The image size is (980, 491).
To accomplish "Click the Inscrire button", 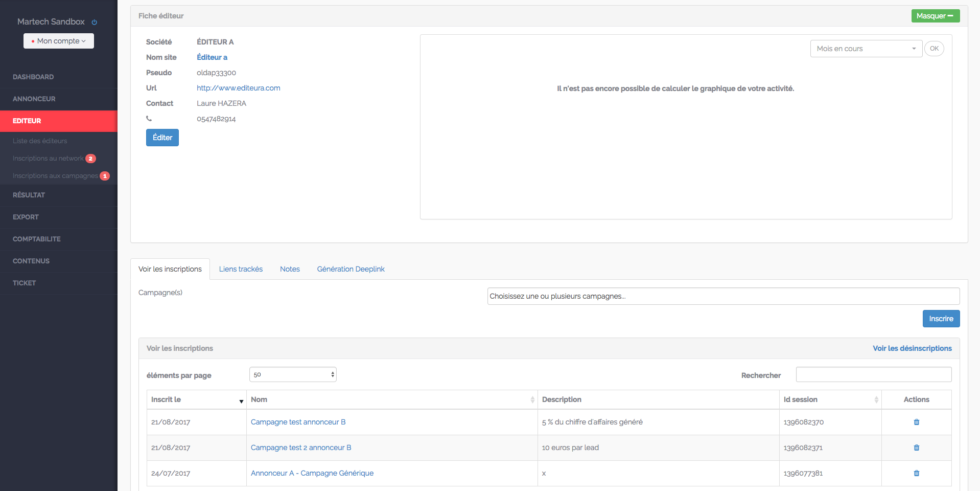I will click(941, 319).
